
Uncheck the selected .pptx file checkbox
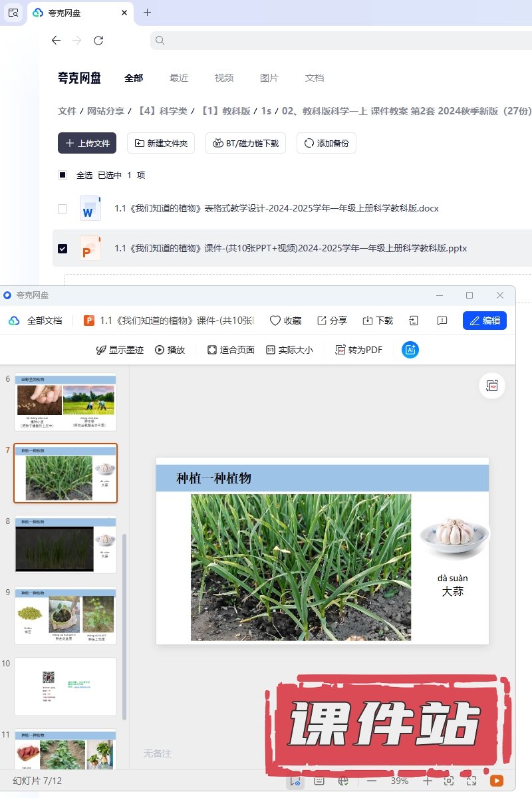pyautogui.click(x=63, y=249)
